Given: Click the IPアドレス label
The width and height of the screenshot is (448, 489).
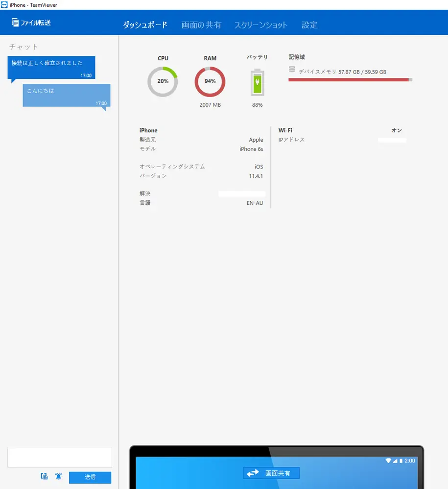Looking at the screenshot, I should (291, 140).
